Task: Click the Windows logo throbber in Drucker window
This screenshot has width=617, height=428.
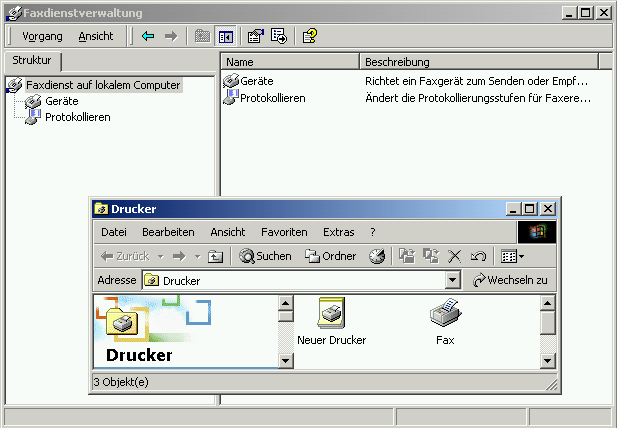Action: 537,232
